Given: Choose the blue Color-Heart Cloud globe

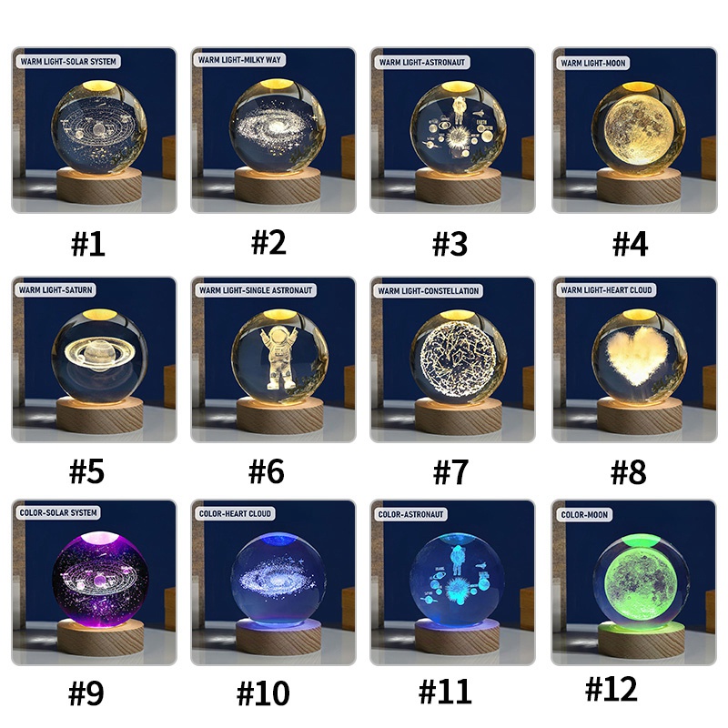Looking at the screenshot, I should tap(274, 582).
